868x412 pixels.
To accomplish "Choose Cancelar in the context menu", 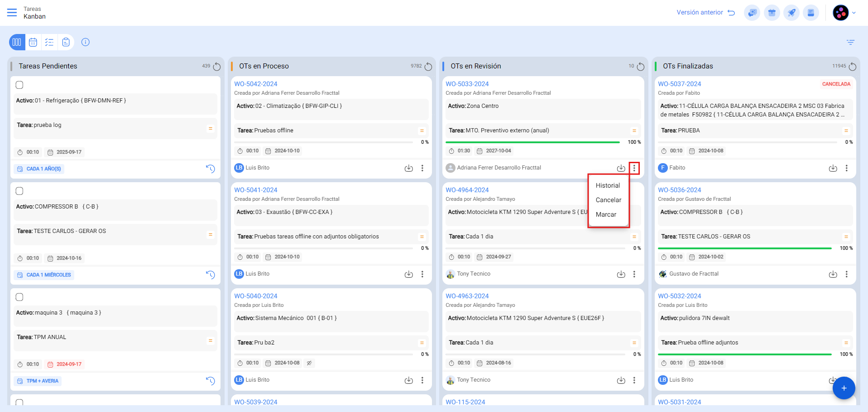I will [x=608, y=200].
